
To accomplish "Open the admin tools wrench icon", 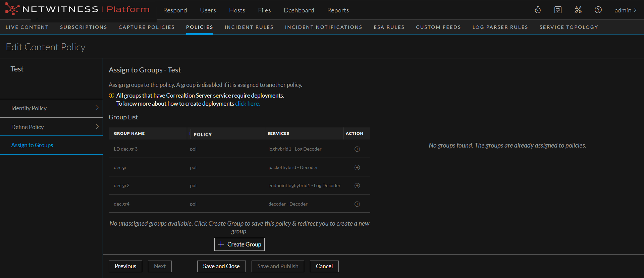I will 578,10.
